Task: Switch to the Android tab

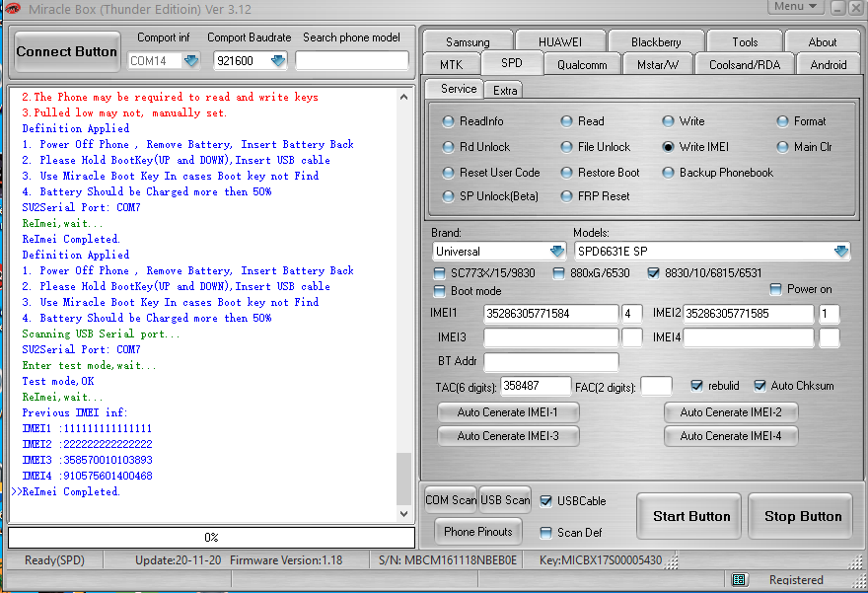Action: 829,65
